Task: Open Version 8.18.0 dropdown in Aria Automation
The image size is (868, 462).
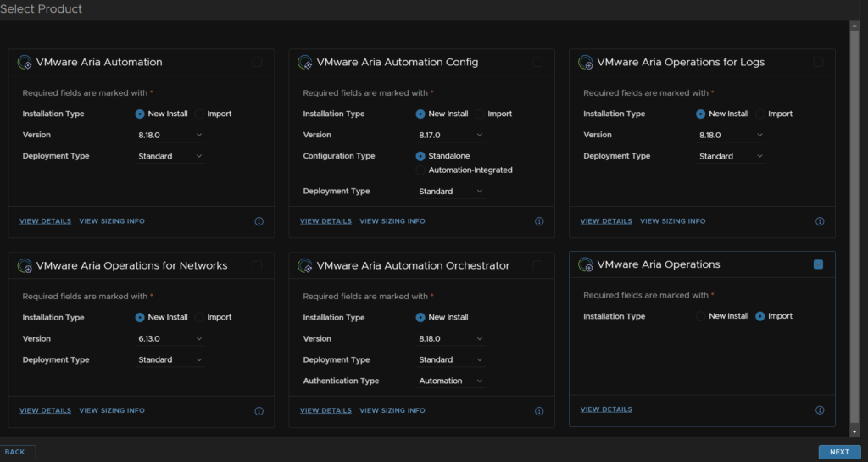Action: (170, 135)
